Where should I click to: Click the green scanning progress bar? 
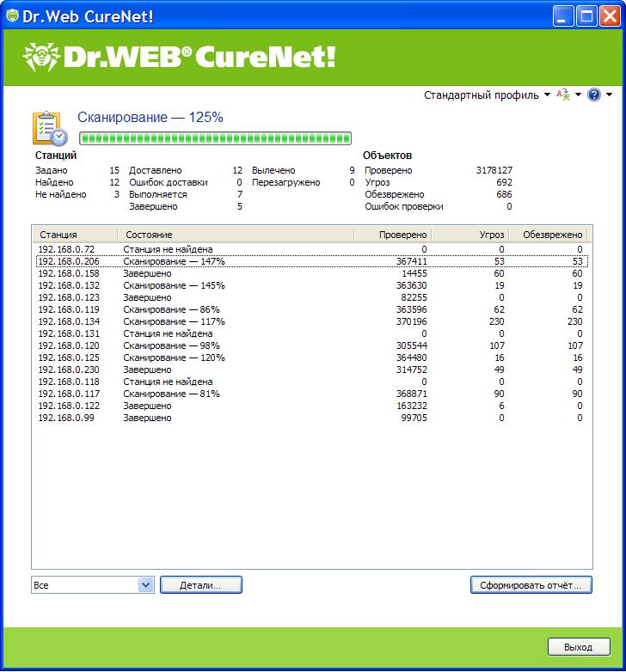coord(215,138)
